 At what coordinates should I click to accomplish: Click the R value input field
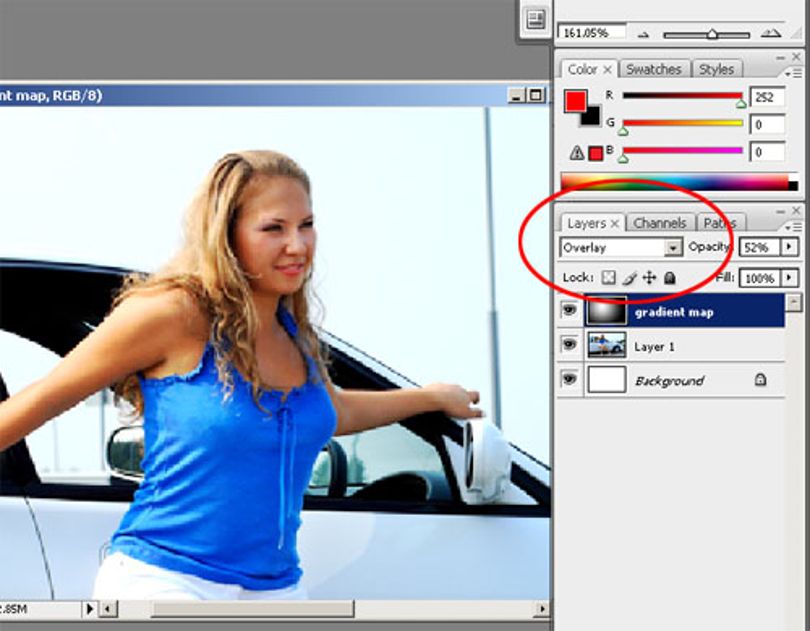click(767, 97)
